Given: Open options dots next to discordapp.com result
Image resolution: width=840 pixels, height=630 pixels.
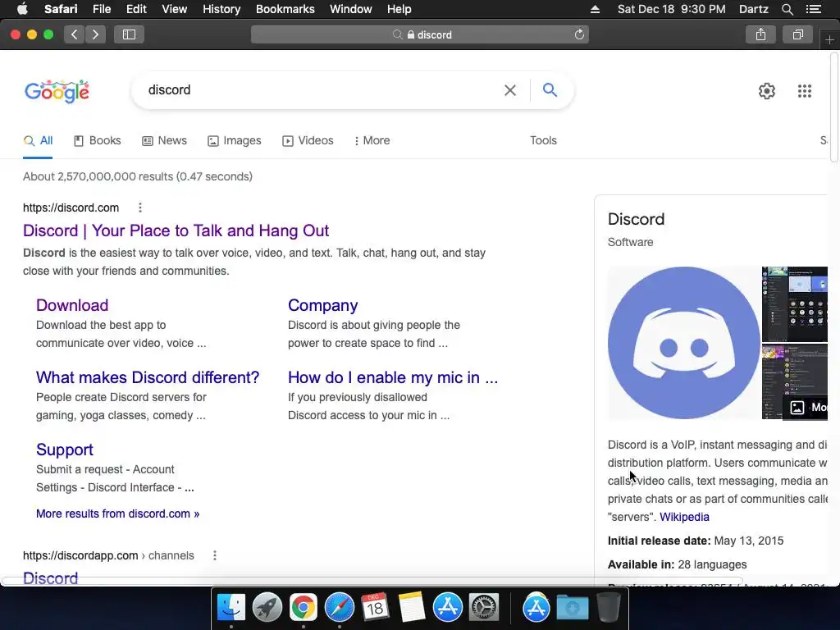Looking at the screenshot, I should pyautogui.click(x=215, y=555).
